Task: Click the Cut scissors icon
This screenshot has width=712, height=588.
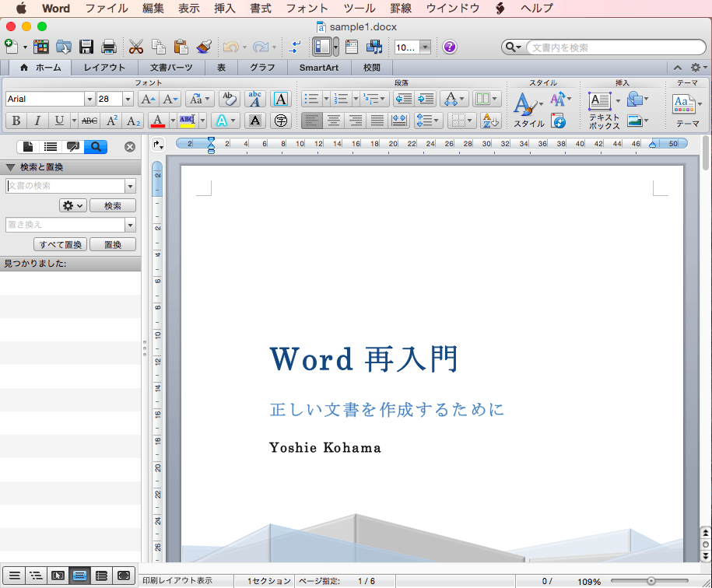Action: tap(135, 47)
